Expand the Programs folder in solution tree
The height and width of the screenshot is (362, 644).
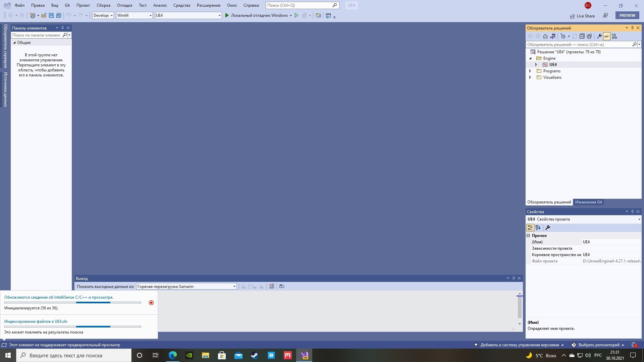[530, 71]
